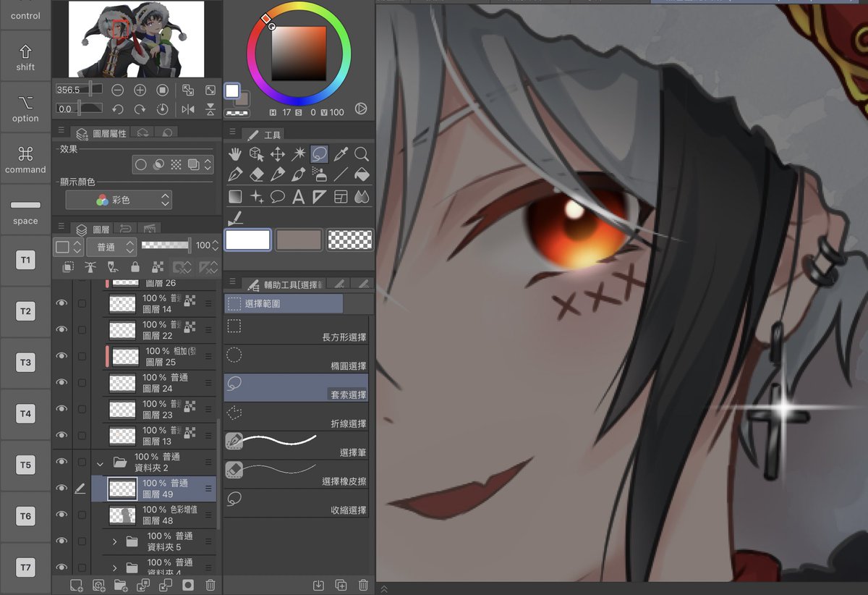Choose the 選擇筆 sub tool
This screenshot has width=868, height=595.
tap(297, 445)
